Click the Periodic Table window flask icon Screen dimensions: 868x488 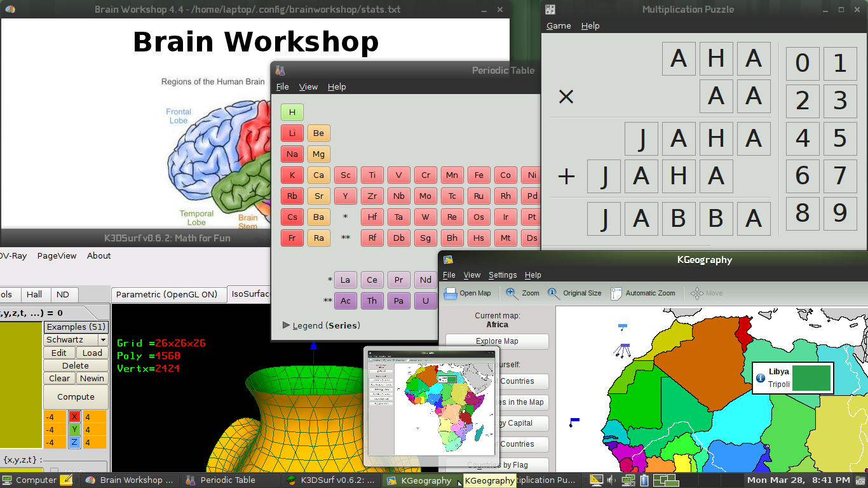[x=280, y=70]
